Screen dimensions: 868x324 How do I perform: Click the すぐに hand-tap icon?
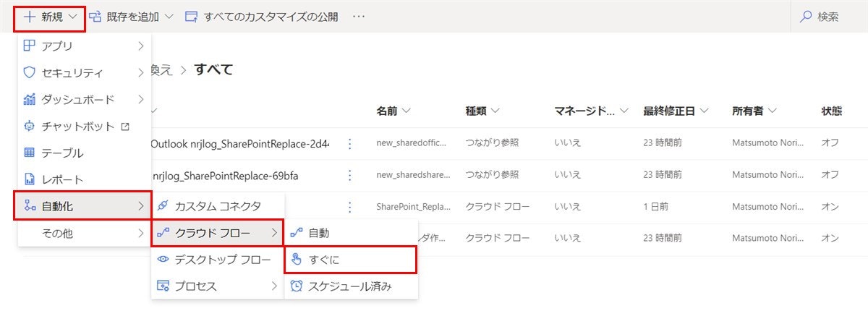point(296,260)
